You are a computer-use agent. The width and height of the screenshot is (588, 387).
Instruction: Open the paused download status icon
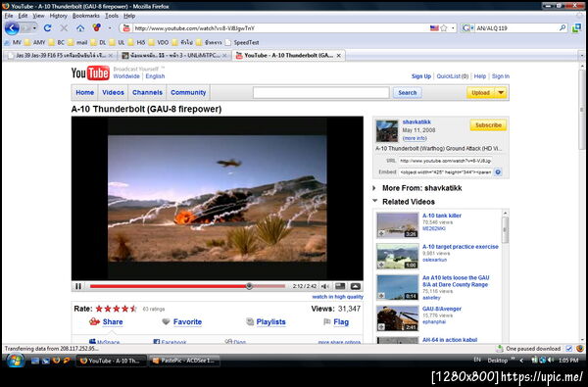(499, 349)
